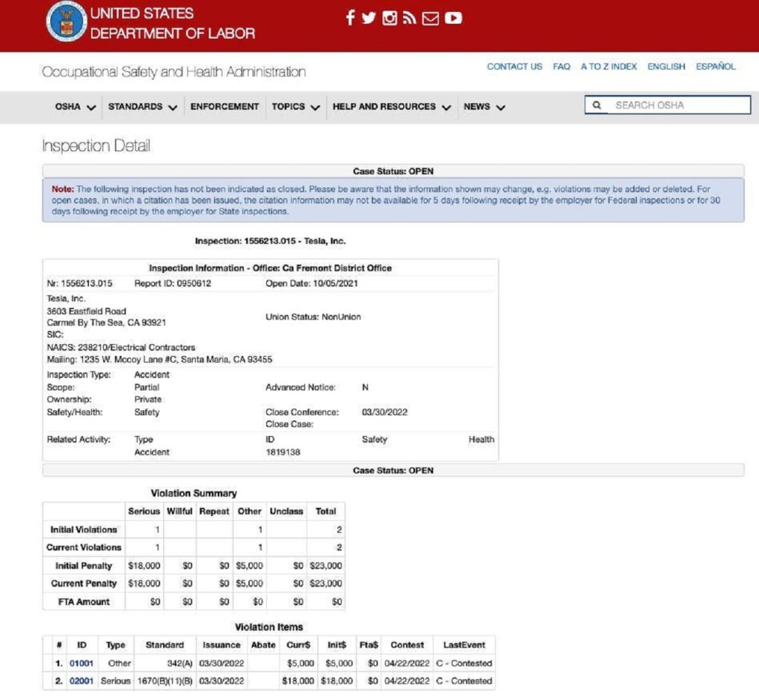Viewport: 759px width, 700px height.
Task: Click the 3603 Eastfield Road address line
Action: click(x=86, y=311)
